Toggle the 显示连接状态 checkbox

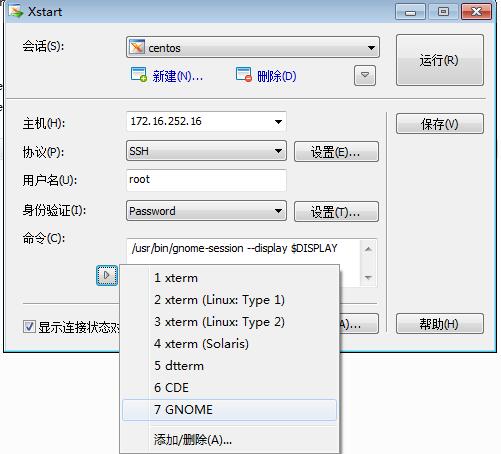click(x=29, y=327)
